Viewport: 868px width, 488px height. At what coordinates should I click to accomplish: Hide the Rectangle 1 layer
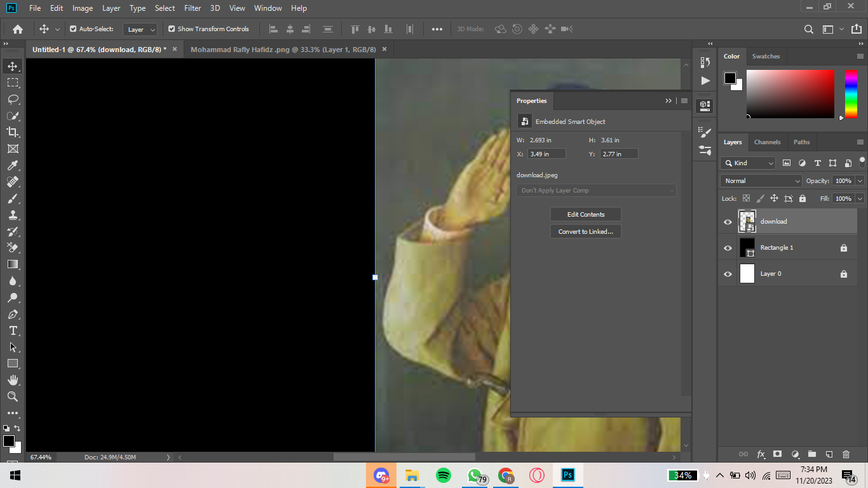pos(727,248)
